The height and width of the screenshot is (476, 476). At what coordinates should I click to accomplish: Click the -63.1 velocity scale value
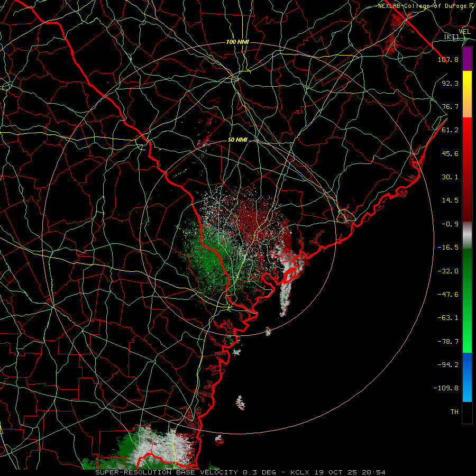pos(448,318)
